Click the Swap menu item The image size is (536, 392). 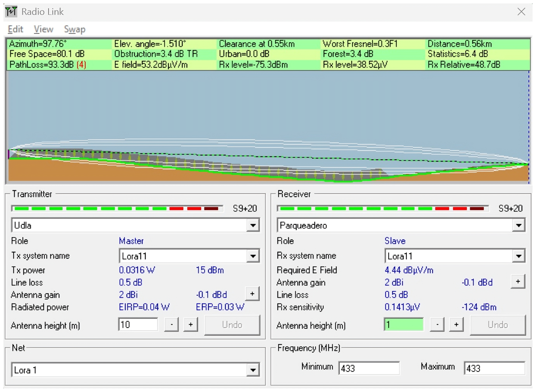tap(74, 29)
